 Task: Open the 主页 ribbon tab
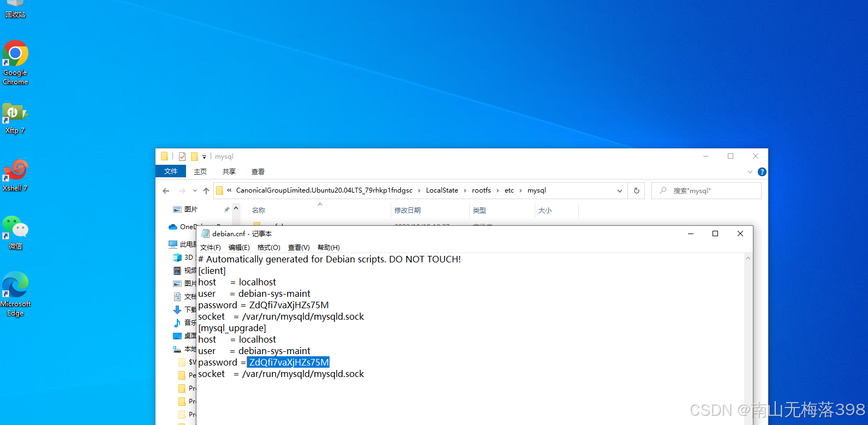[200, 171]
